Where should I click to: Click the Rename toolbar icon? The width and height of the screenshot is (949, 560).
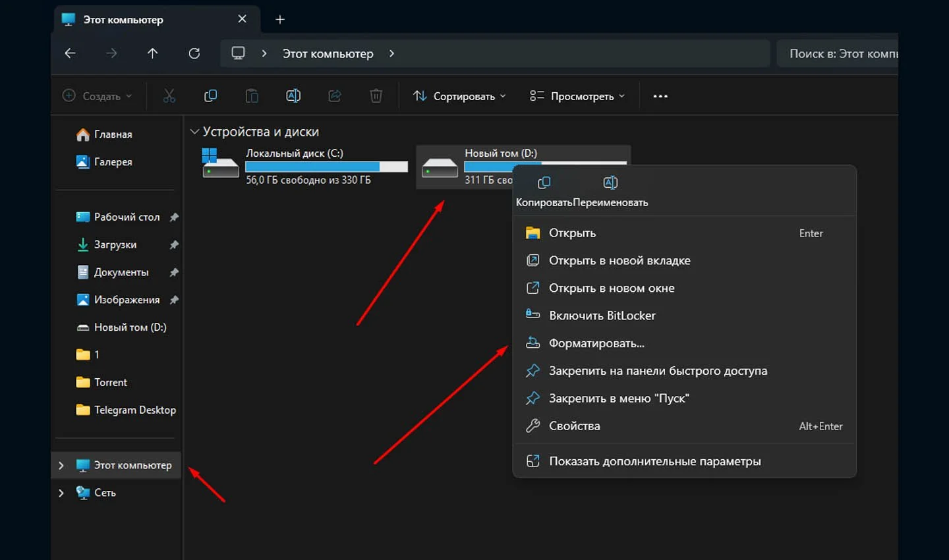pos(293,96)
